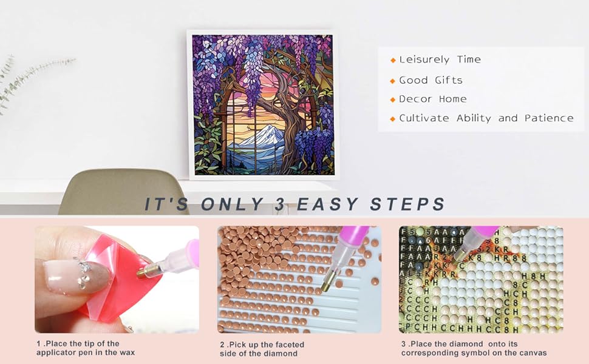
Task: Click the 'Leisurely Time' text
Action: (440, 59)
